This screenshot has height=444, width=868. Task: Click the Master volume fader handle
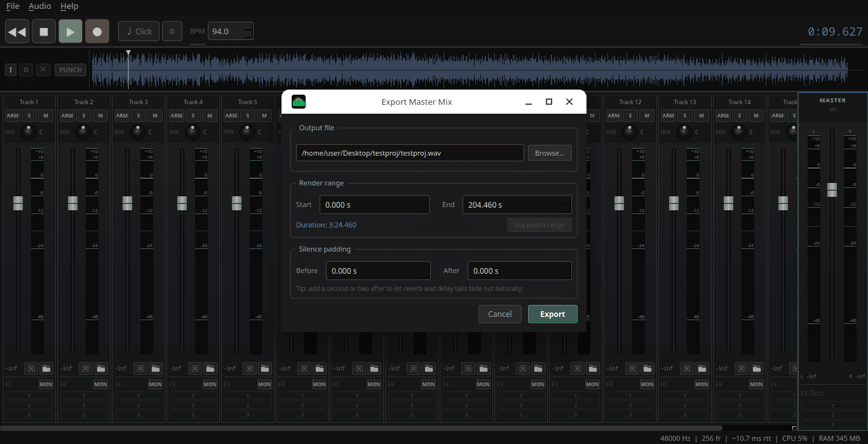click(832, 190)
